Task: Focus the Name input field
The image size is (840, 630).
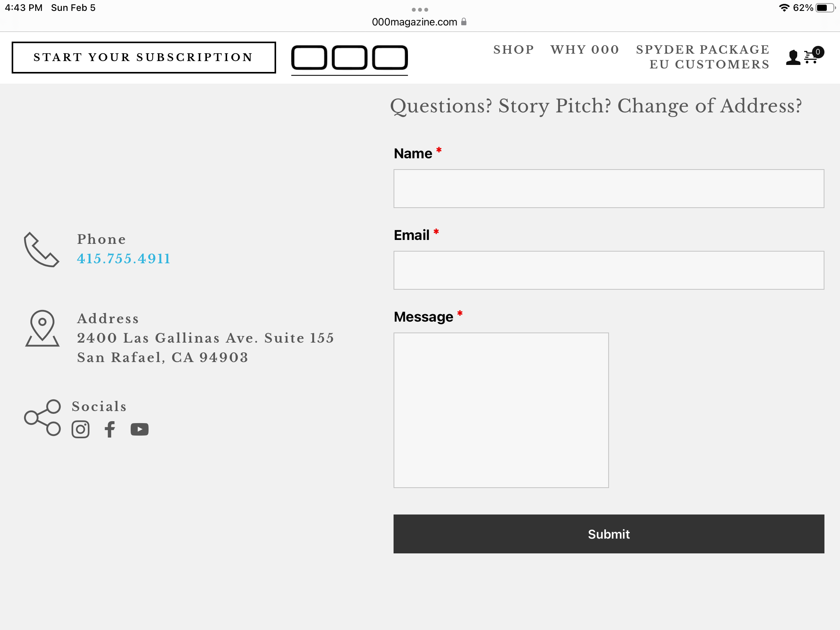Action: coord(609,189)
